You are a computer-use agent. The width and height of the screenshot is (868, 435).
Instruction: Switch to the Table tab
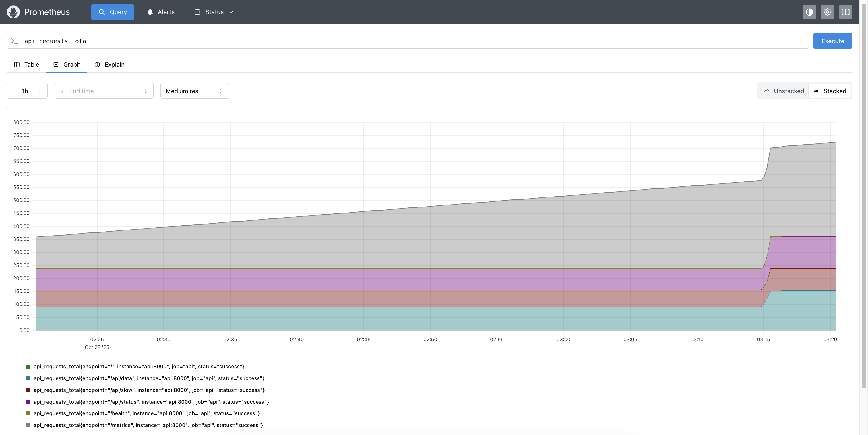(x=27, y=64)
